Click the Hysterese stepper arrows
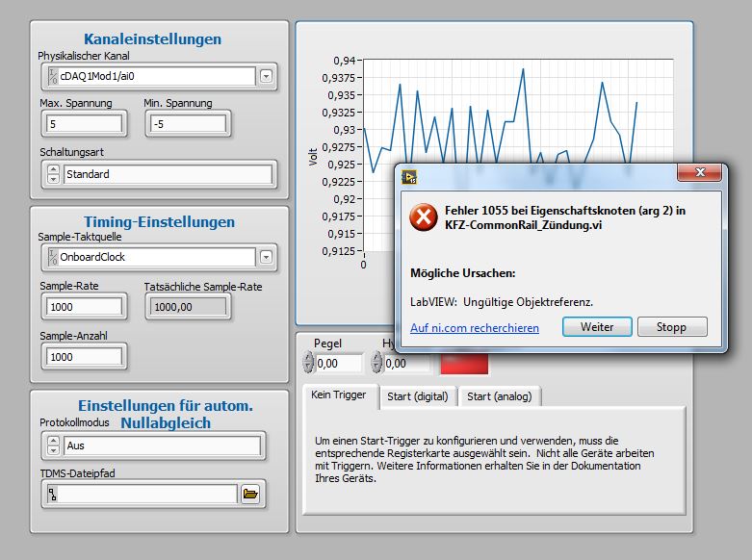The height and width of the screenshot is (560, 752). [x=376, y=363]
